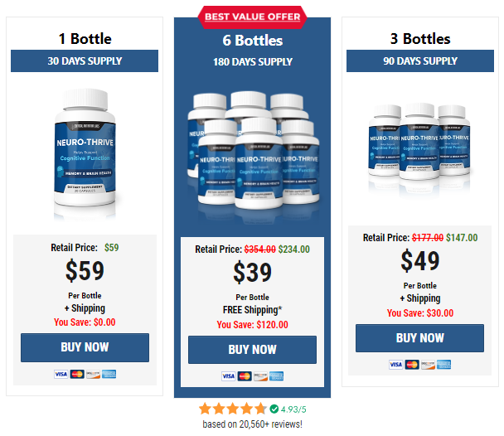This screenshot has width=504, height=436.
Task: Click the 90 DAYS SUPPLY blue banner
Action: [420, 61]
